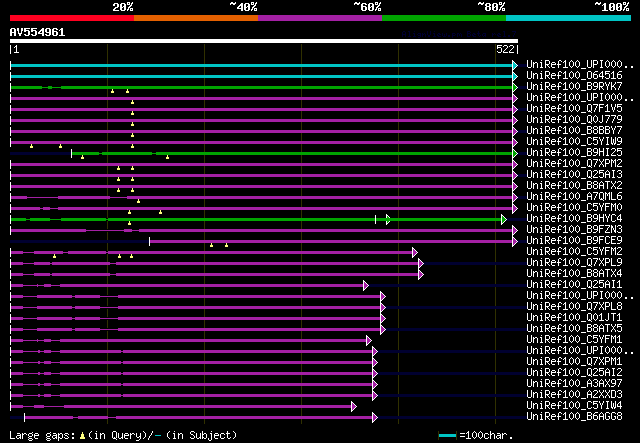Select the UniRef100_B9HI25 label
The image size is (640, 443).
tap(574, 153)
